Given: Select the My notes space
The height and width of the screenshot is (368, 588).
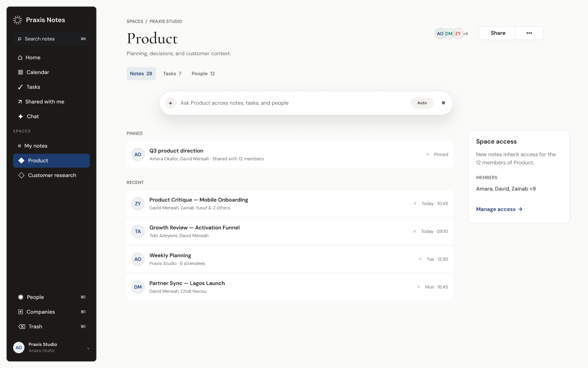Looking at the screenshot, I should (x=51, y=146).
